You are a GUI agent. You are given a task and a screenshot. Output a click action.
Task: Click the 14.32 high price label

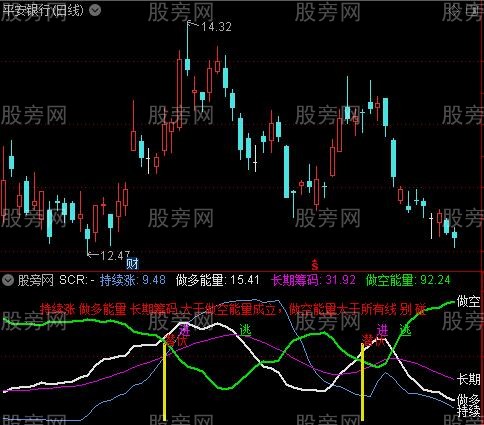pos(216,27)
